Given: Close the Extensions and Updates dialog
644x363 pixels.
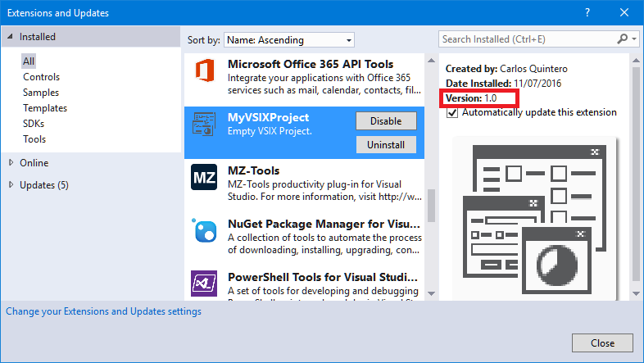Looking at the screenshot, I should point(602,343).
